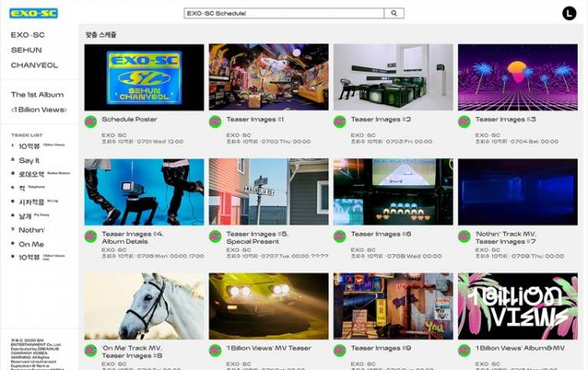Image resolution: width=588 pixels, height=370 pixels.
Task: Play the '1 Billion Views' Album MV thumbnail
Action: tap(517, 305)
